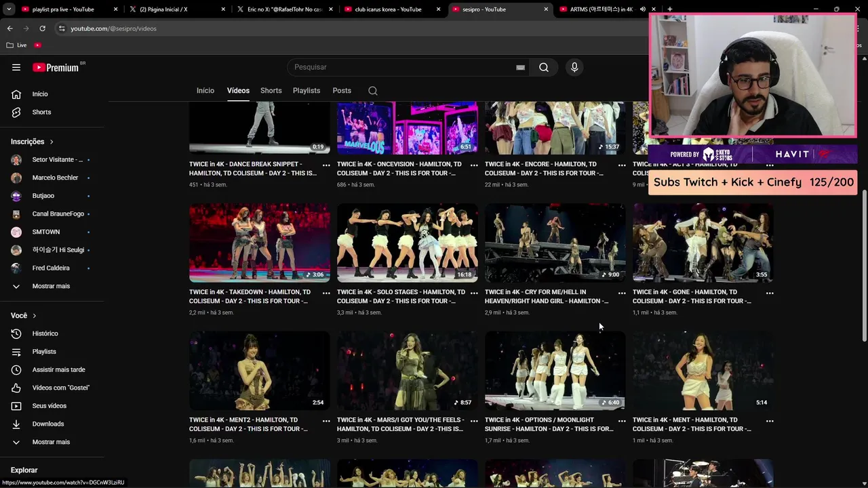The height and width of the screenshot is (488, 868).
Task: Expand Inscrições section chevron
Action: coord(52,142)
